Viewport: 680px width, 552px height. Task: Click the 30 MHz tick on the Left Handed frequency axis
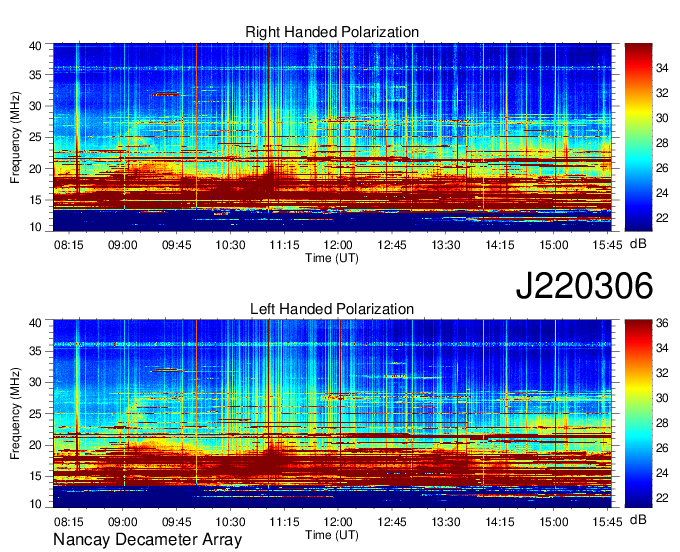(35, 382)
